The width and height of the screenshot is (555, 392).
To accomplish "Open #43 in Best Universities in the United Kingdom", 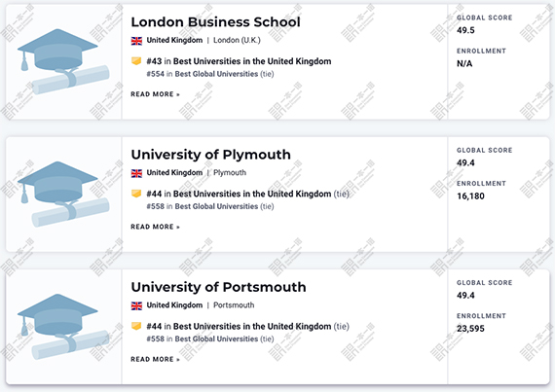I will (x=239, y=61).
